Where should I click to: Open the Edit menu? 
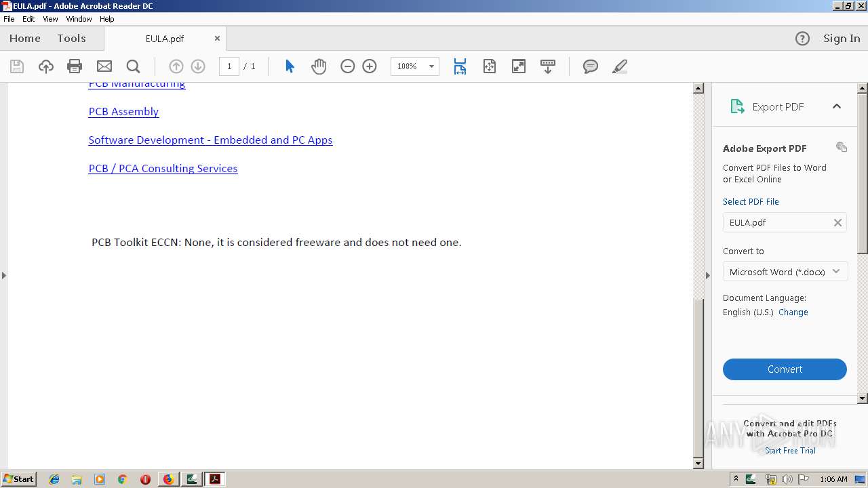click(28, 19)
